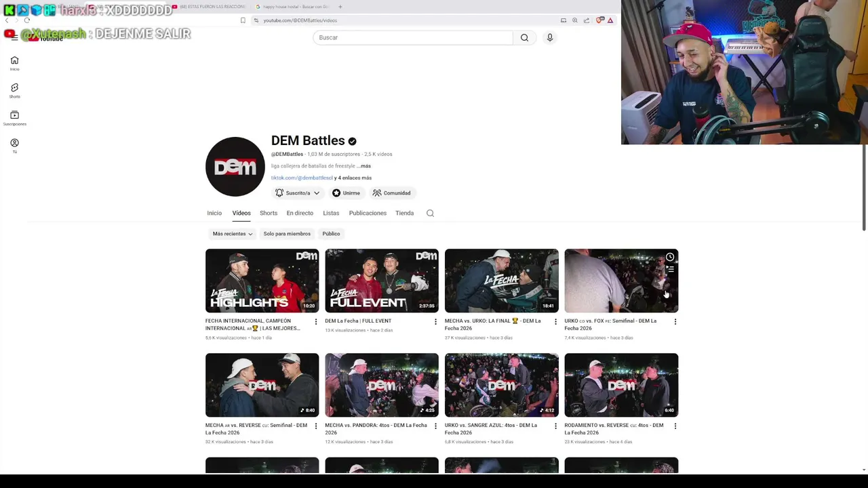This screenshot has width=868, height=488.
Task: Open options menu for URKO vs. SANGRE AZUL
Action: [x=555, y=426]
